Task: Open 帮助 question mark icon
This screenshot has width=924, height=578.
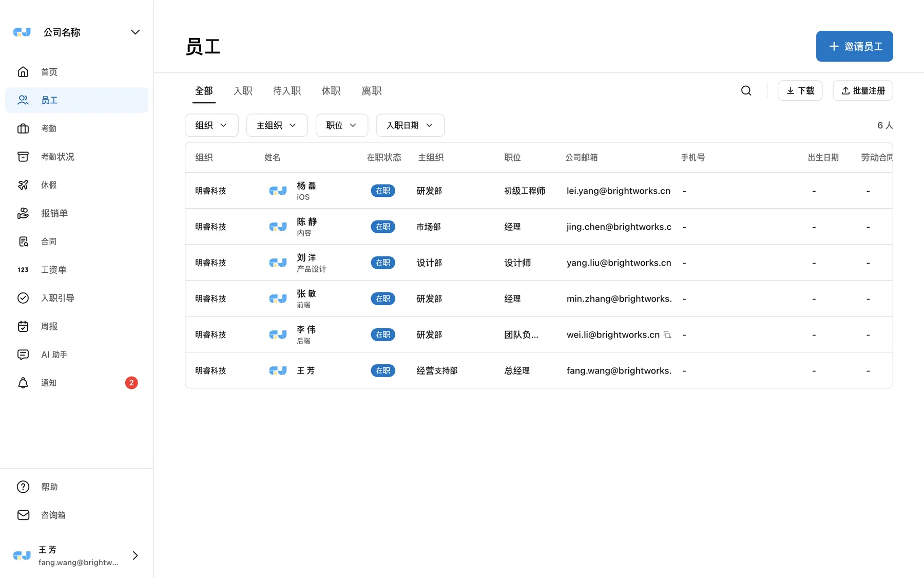Action: tap(23, 487)
